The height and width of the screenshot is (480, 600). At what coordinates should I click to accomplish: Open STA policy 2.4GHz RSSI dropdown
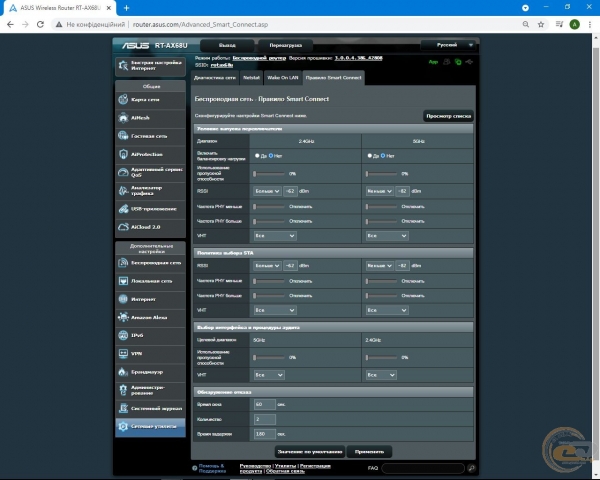click(x=267, y=266)
